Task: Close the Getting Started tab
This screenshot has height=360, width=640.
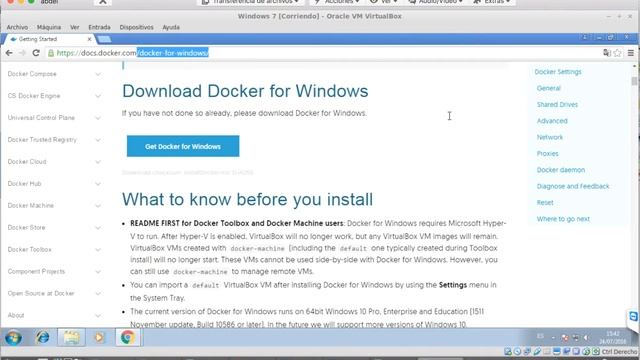Action: (89, 39)
